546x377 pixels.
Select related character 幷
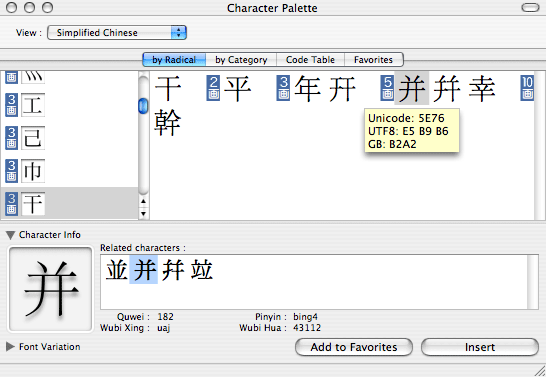[173, 270]
